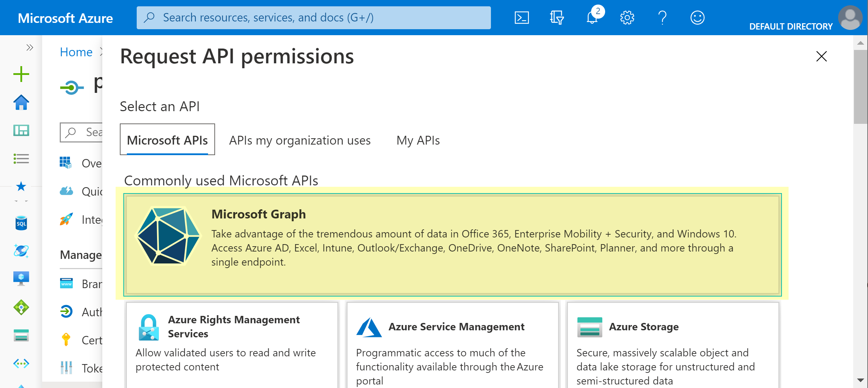
Task: Open Azure Cloud Shell from top bar
Action: tap(522, 17)
